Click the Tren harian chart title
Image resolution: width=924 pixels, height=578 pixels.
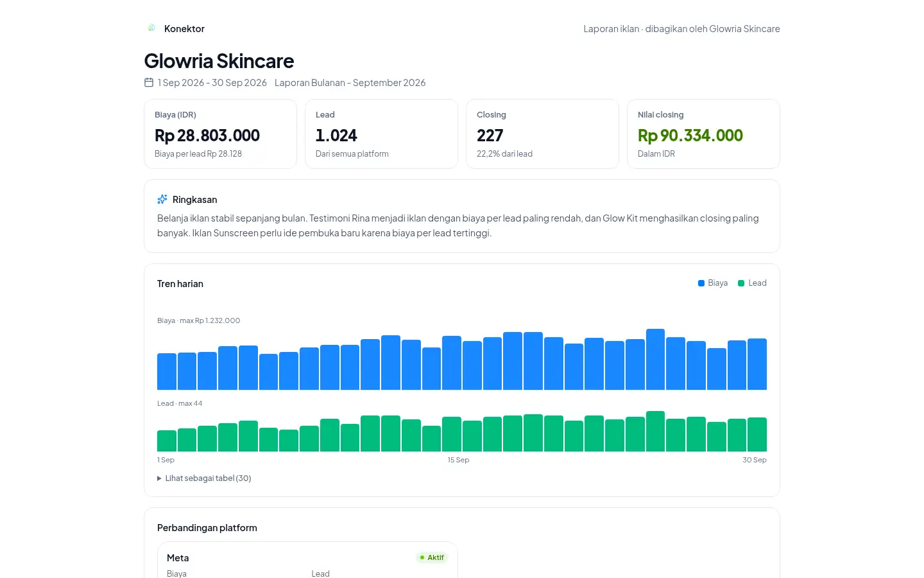(180, 284)
